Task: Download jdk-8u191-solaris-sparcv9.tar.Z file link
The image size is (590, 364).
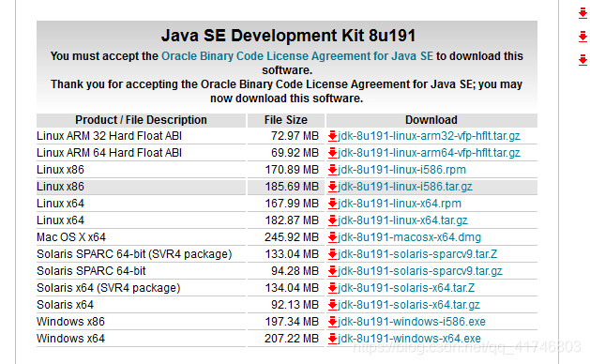Action: [417, 254]
